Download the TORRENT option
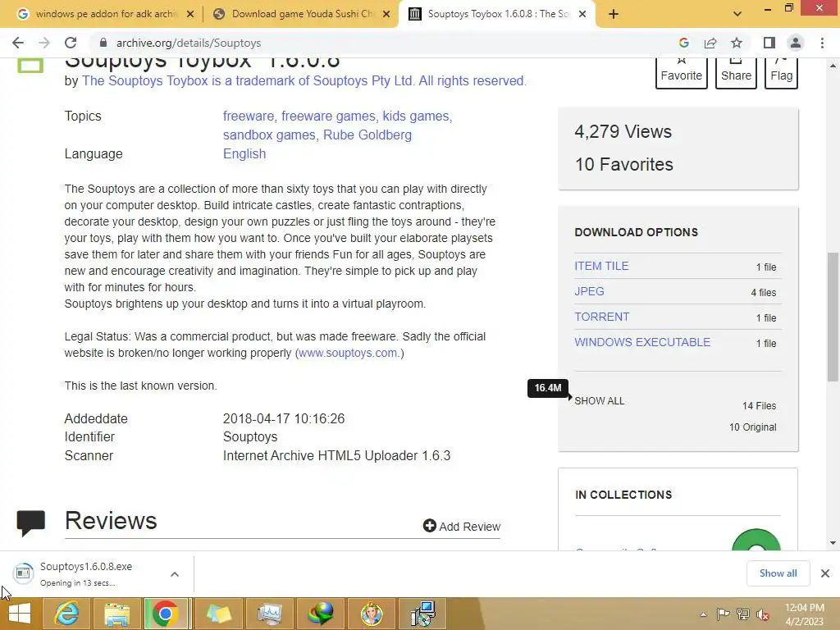Screen dimensions: 840x630 [601, 317]
